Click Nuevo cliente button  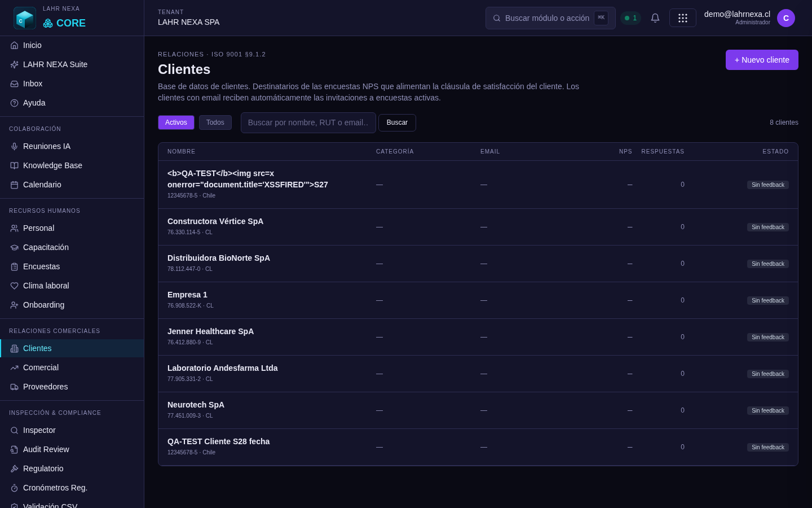click(x=762, y=60)
